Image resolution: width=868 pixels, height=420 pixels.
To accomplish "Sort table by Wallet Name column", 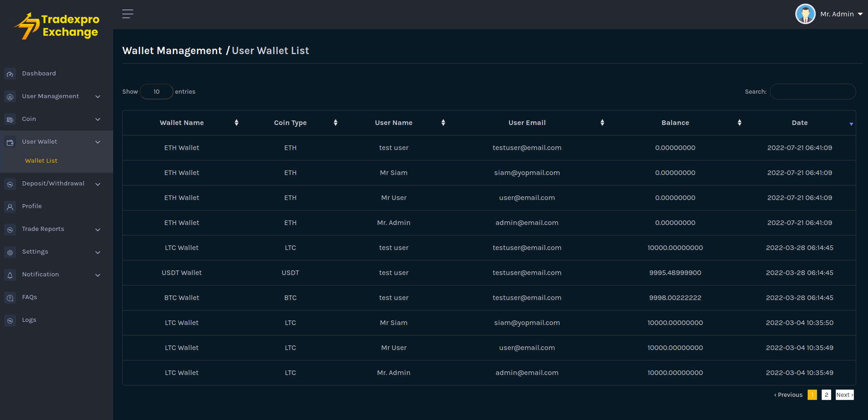I will [182, 123].
